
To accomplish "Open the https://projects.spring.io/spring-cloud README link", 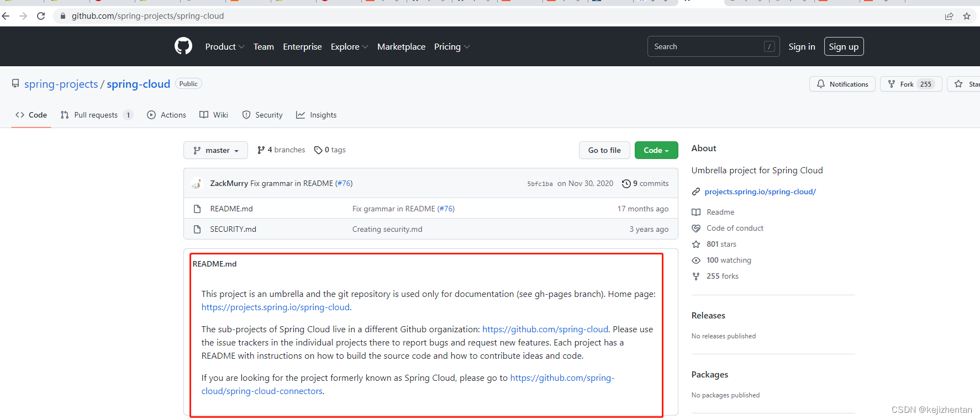I will coord(275,307).
